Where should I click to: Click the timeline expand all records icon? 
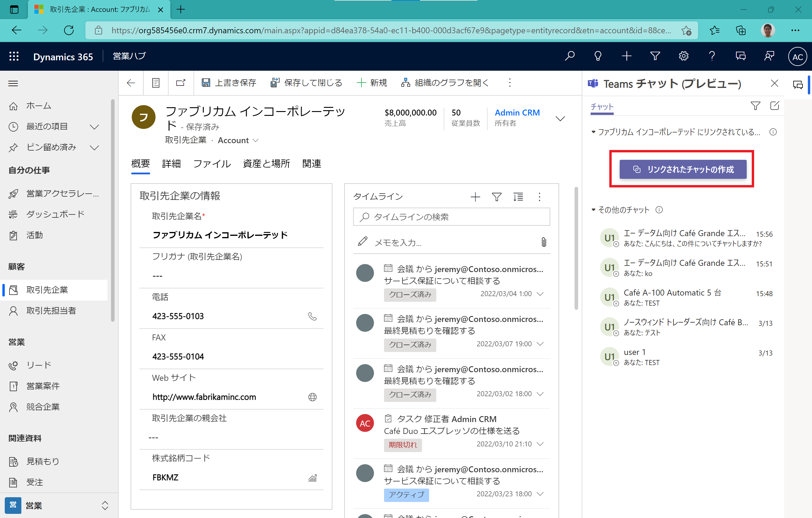point(518,197)
